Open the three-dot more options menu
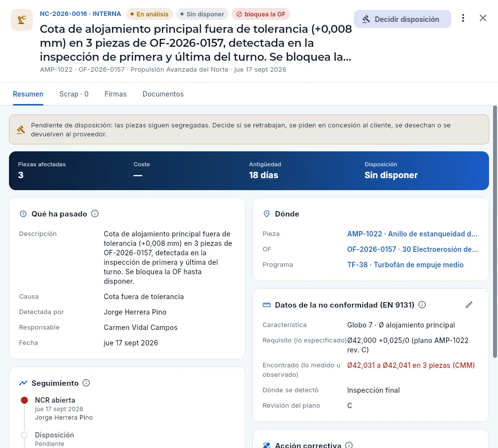The height and width of the screenshot is (448, 498). 463,18
